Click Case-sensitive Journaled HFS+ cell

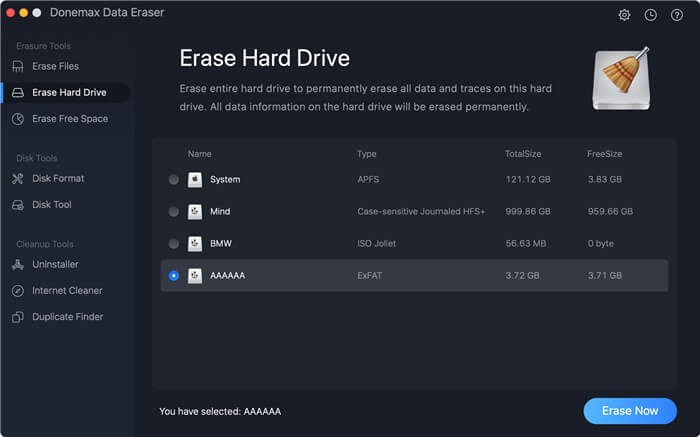click(421, 212)
